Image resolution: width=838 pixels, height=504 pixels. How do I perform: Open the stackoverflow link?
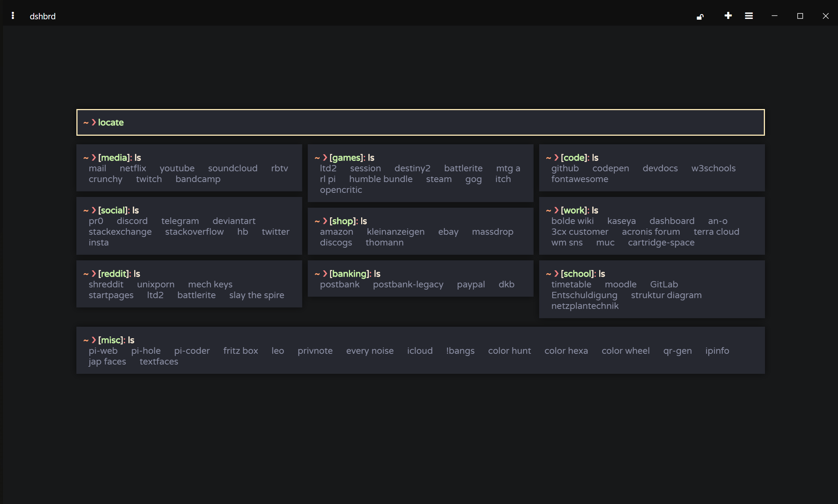194,232
